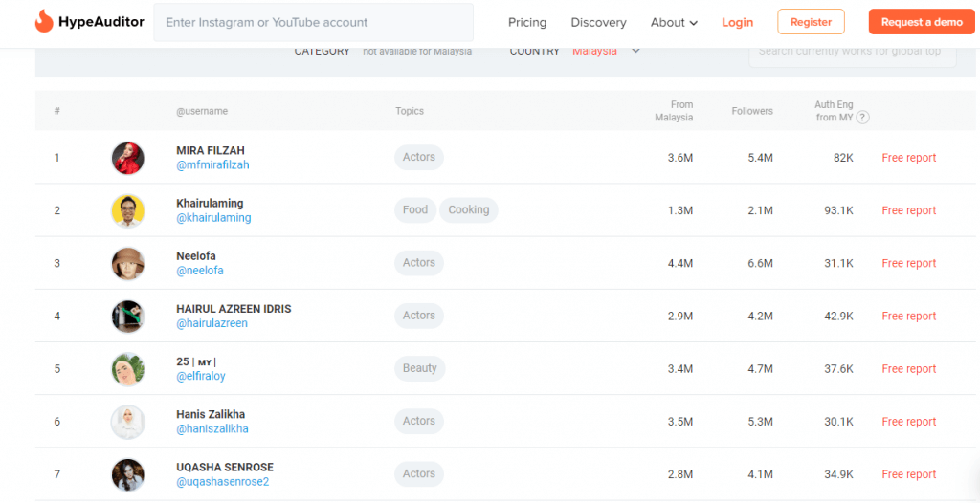Viewport: 980px width, 503px height.
Task: Click the HAIRUL AZREEN IDRIS name text
Action: tap(234, 309)
